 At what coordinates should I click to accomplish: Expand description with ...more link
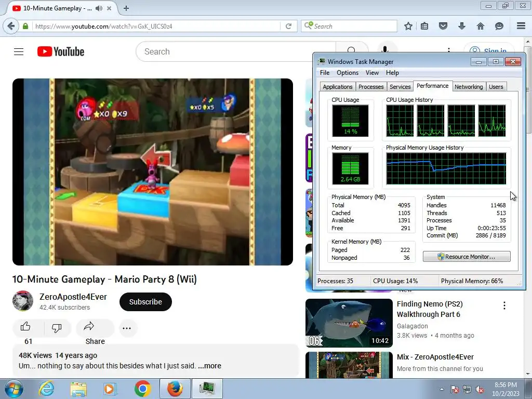tap(210, 366)
